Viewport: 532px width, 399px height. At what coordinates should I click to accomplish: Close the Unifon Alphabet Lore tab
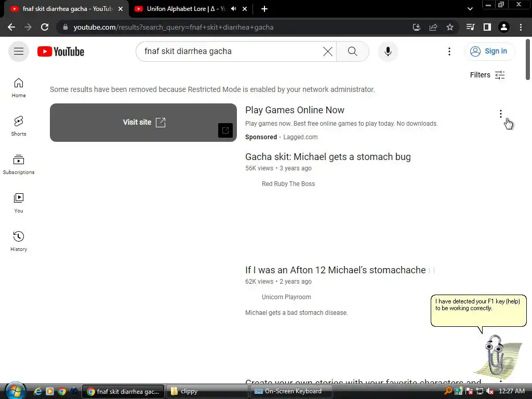click(245, 9)
